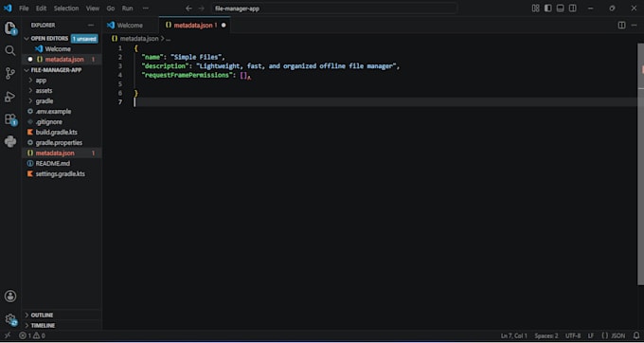This screenshot has height=343, width=644.
Task: Open the notifications bell
Action: click(x=636, y=335)
